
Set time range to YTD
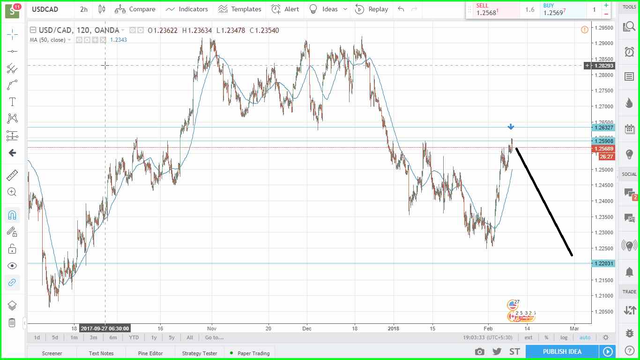click(x=133, y=338)
